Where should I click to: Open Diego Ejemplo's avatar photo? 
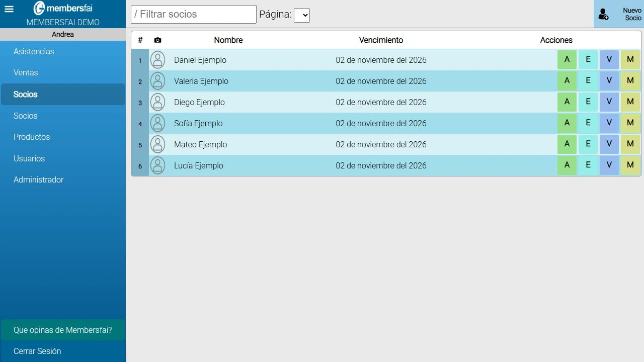[157, 102]
